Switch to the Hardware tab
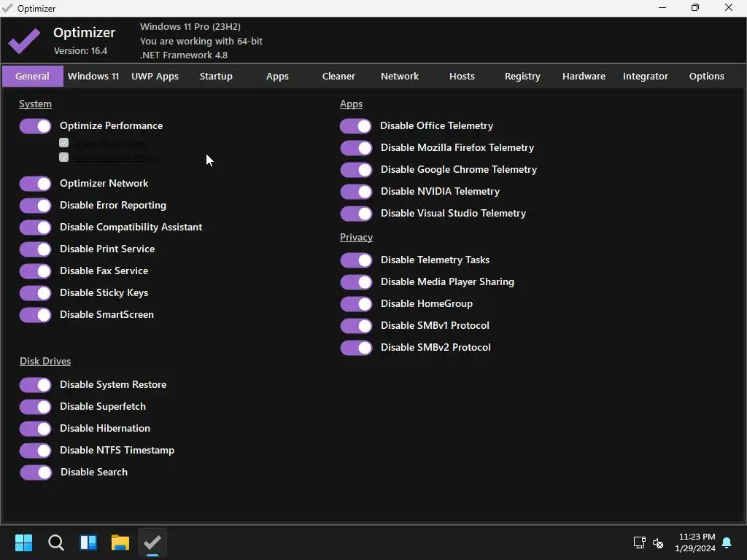Viewport: 747px width, 560px height. coord(584,76)
